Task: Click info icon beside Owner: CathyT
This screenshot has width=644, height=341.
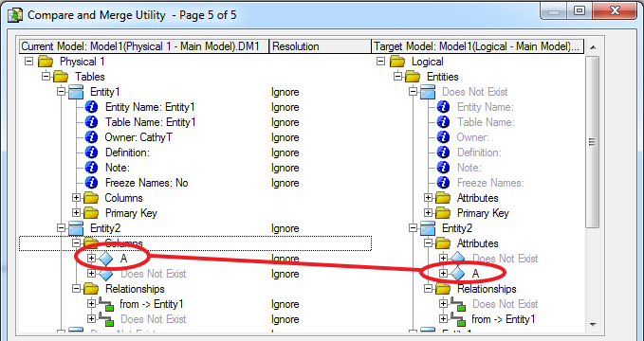Action: [91, 137]
